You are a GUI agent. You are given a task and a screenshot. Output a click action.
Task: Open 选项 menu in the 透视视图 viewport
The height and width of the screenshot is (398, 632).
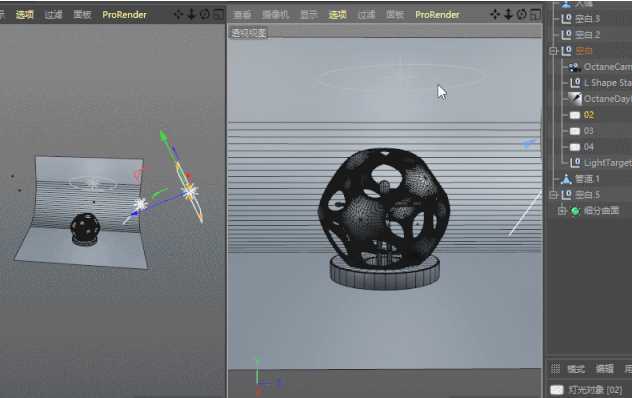337,15
